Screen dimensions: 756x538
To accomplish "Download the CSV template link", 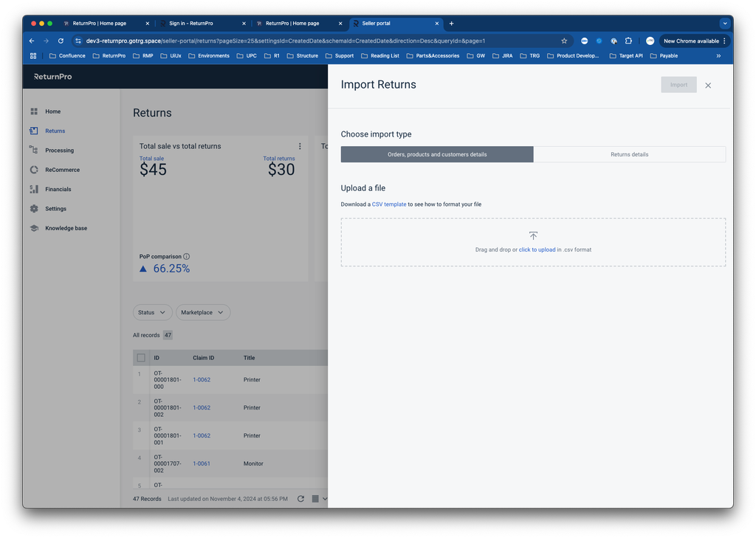I will click(x=389, y=204).
